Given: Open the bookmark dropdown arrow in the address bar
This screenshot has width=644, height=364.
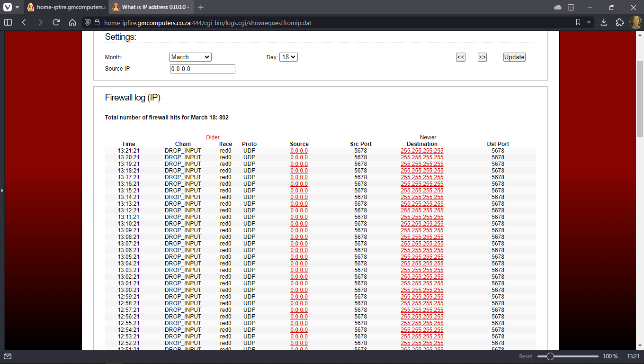Looking at the screenshot, I should click(x=589, y=22).
